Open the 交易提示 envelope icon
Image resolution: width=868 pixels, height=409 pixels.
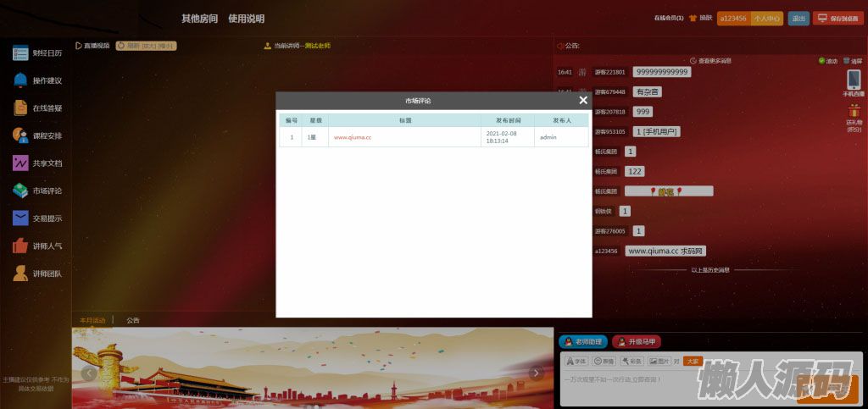[20, 218]
